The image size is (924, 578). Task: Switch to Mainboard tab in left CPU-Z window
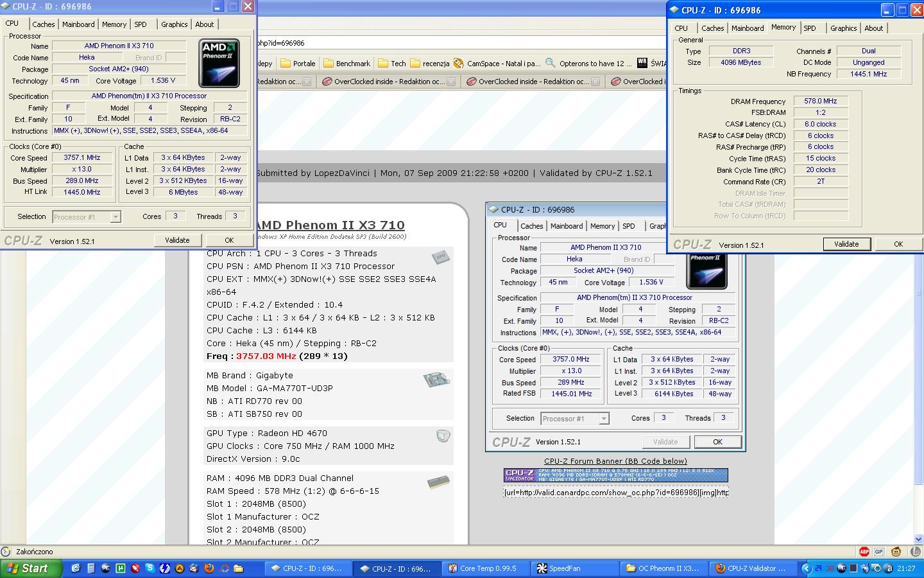click(78, 24)
